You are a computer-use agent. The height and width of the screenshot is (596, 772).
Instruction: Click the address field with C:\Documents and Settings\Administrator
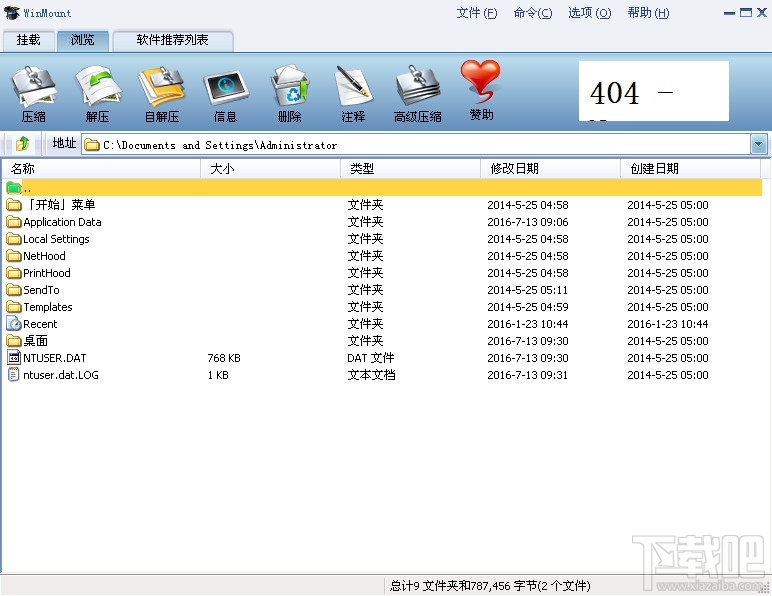416,145
